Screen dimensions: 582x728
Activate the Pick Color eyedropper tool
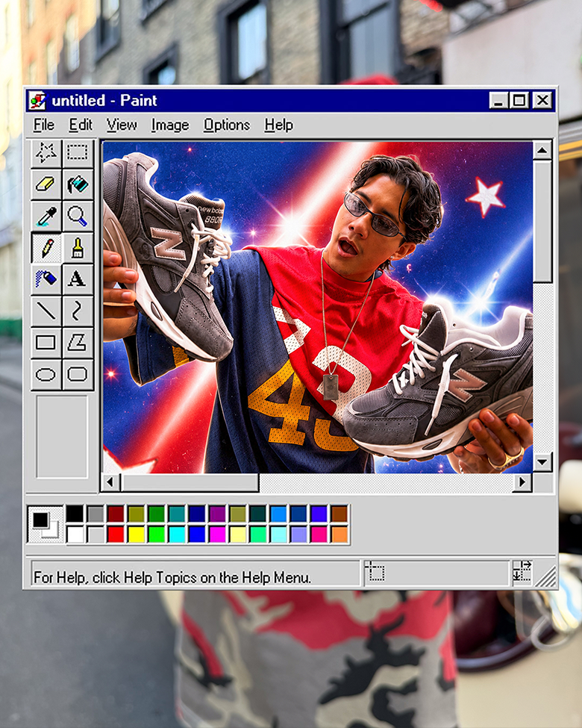coord(46,216)
